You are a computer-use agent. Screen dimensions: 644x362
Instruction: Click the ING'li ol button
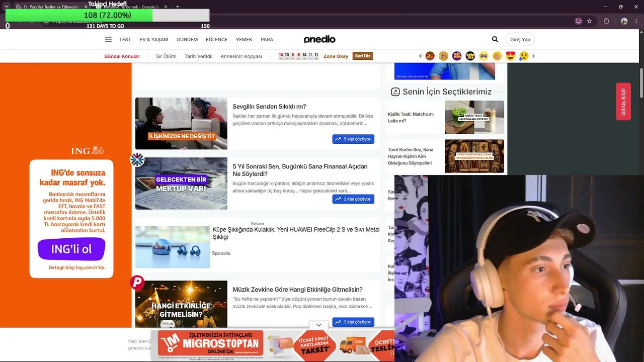coord(71,249)
